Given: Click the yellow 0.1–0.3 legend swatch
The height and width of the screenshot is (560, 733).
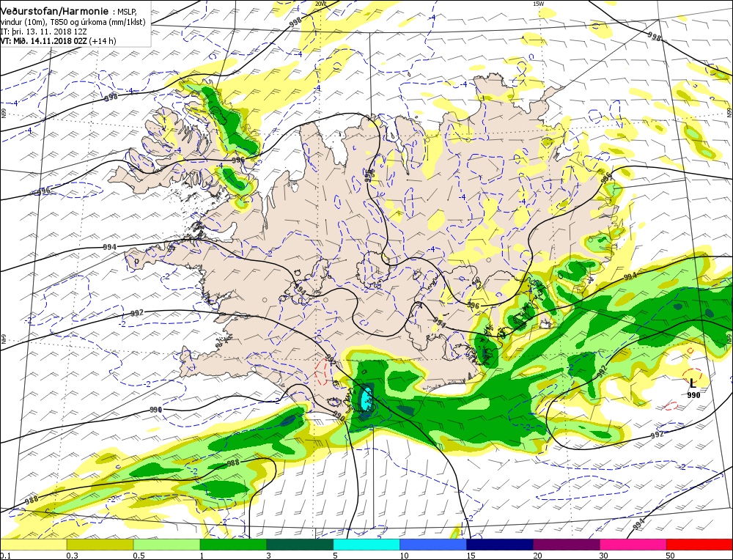Looking at the screenshot, I should pyautogui.click(x=34, y=544).
